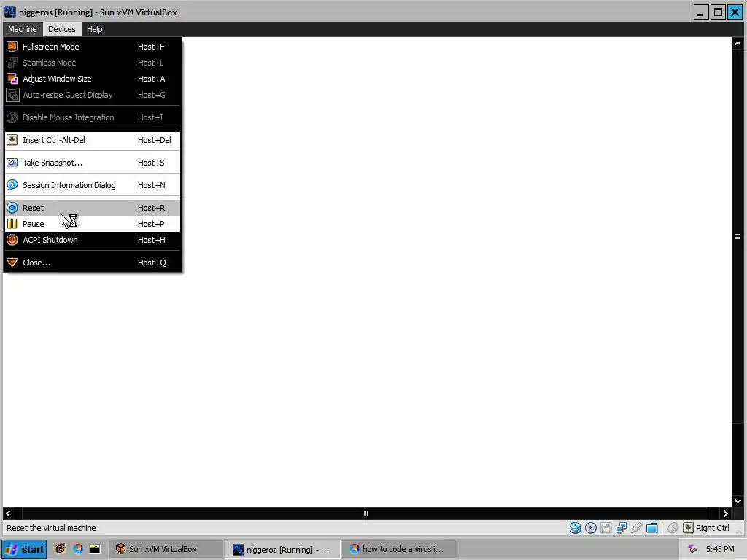Click the CD/DVD status bar icon
This screenshot has width=747, height=560.
click(x=590, y=528)
